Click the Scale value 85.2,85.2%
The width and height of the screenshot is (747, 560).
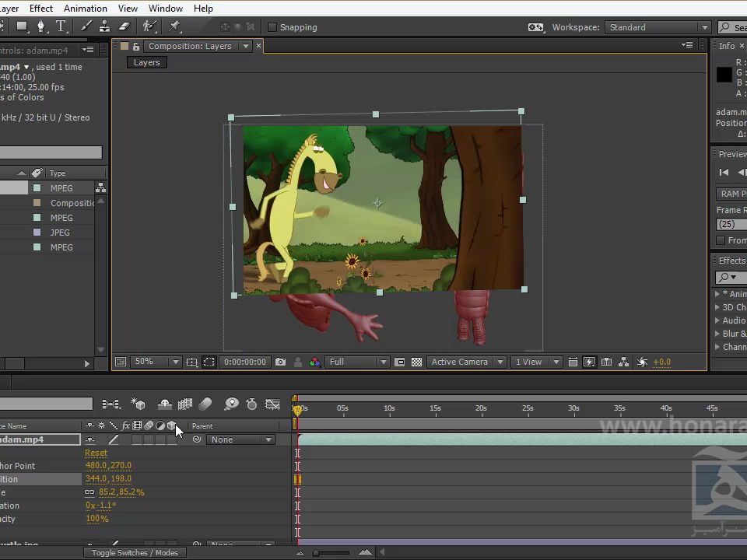click(121, 492)
